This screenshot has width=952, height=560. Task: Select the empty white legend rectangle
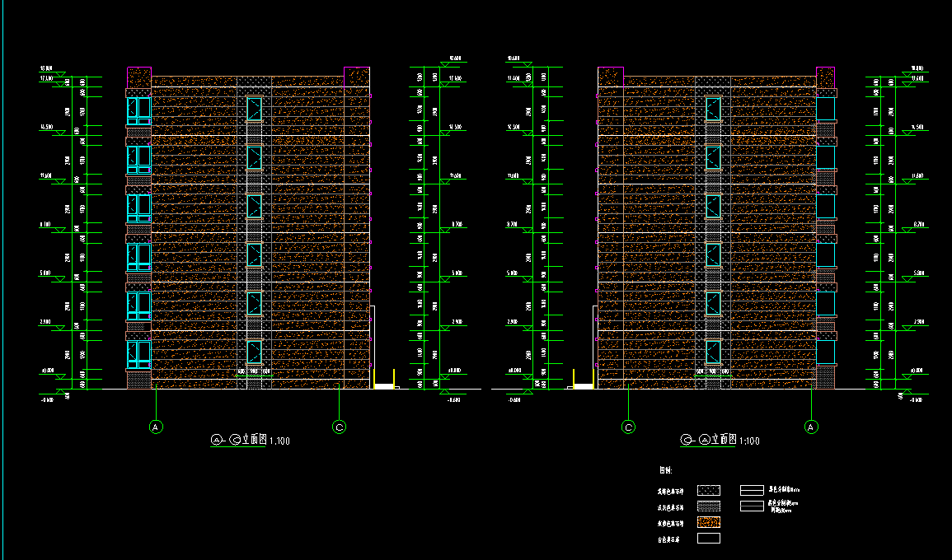pos(708,539)
